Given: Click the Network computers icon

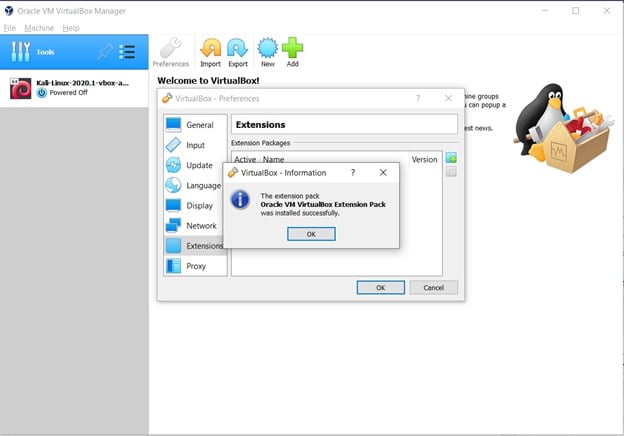Looking at the screenshot, I should pyautogui.click(x=173, y=226).
